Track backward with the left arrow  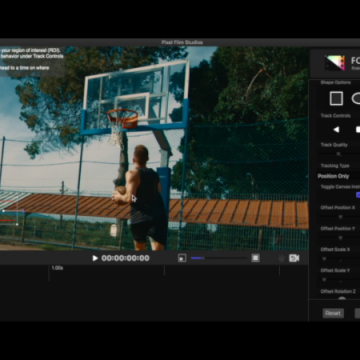tap(336, 130)
